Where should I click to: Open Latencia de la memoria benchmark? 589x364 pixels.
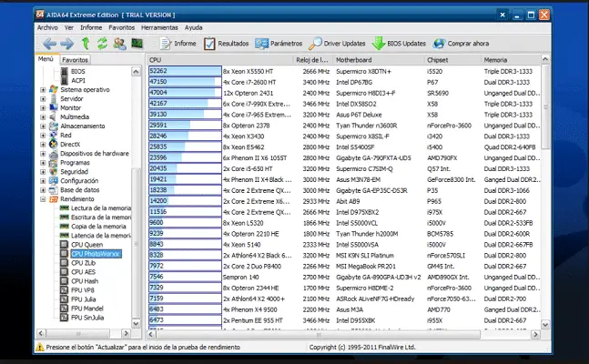101,236
